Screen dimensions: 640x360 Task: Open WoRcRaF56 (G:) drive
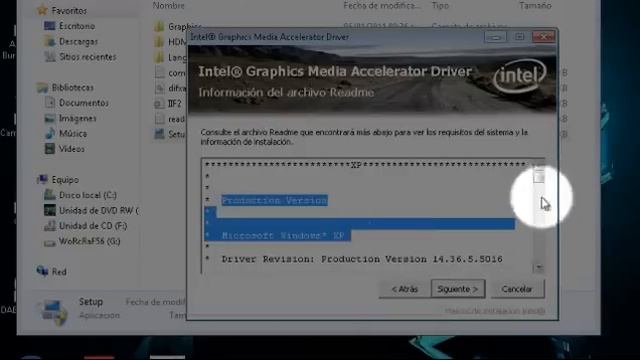coord(89,241)
